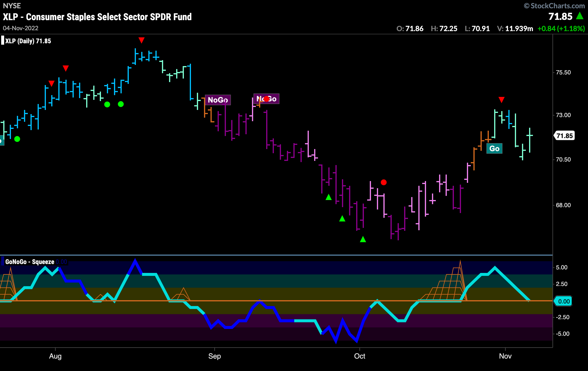Click the 0.00 oscillator value tag

tap(563, 301)
